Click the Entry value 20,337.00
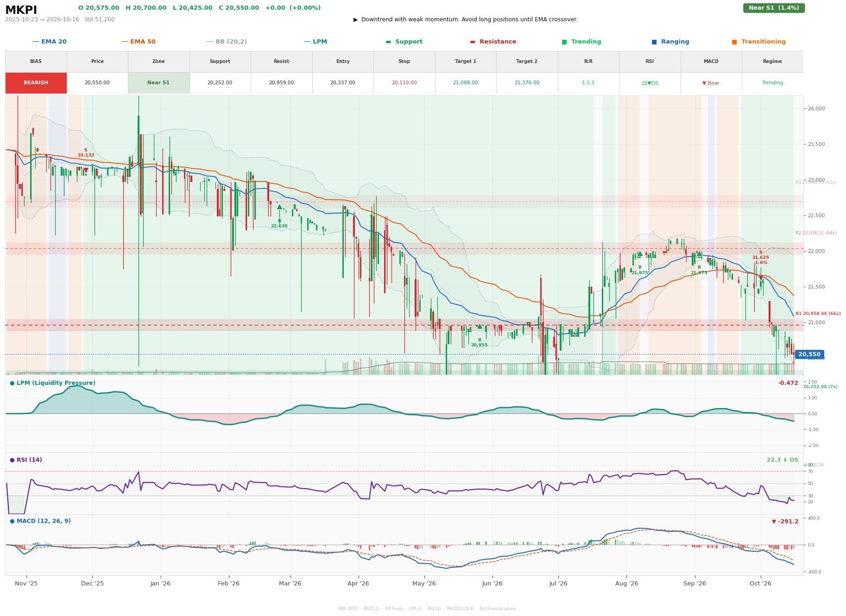Image resolution: width=846 pixels, height=616 pixels. click(x=342, y=83)
